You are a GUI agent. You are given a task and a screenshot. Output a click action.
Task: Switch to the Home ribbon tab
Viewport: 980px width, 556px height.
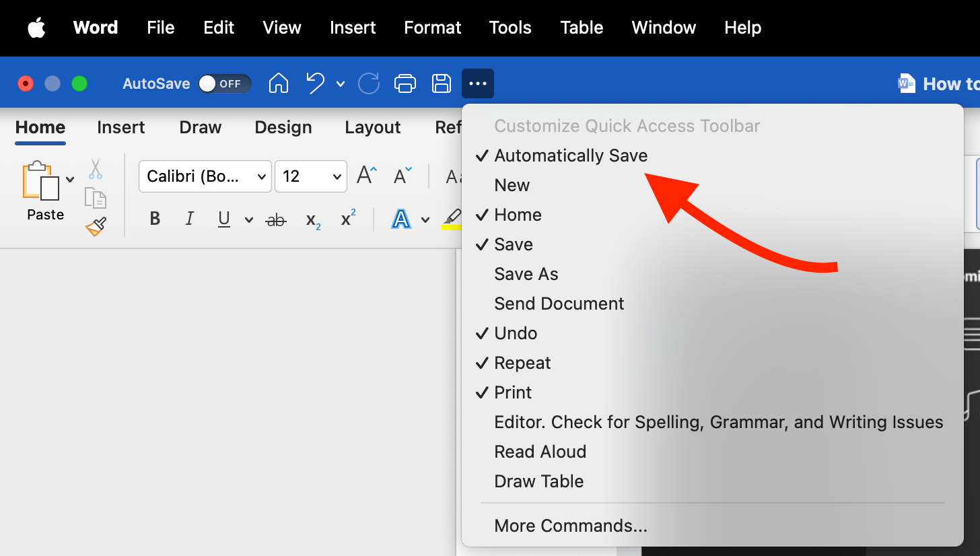tap(40, 127)
